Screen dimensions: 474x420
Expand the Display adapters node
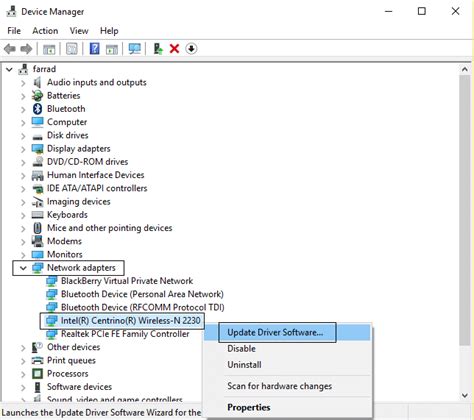[23, 149]
